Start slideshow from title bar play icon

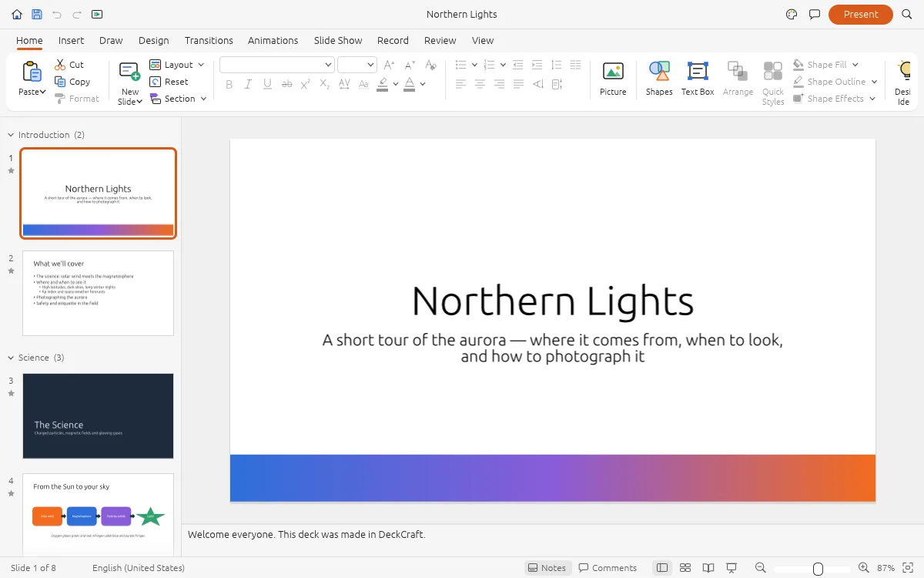[97, 14]
